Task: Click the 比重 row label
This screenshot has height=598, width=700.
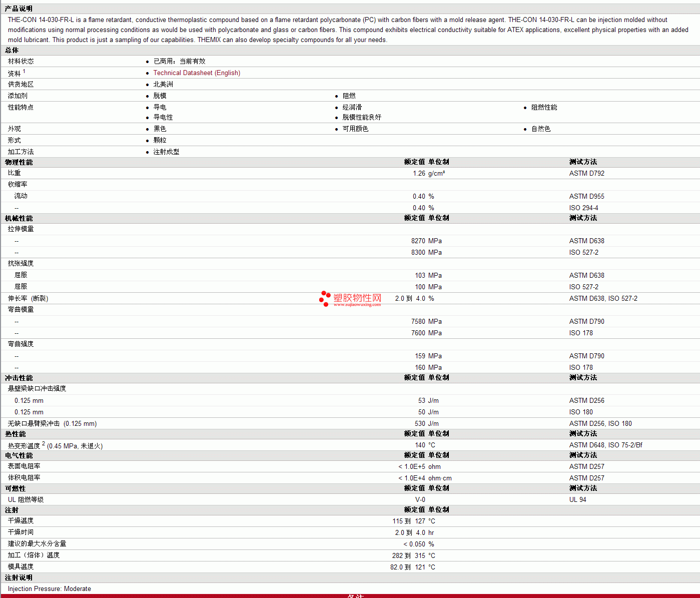Action: tap(15, 173)
